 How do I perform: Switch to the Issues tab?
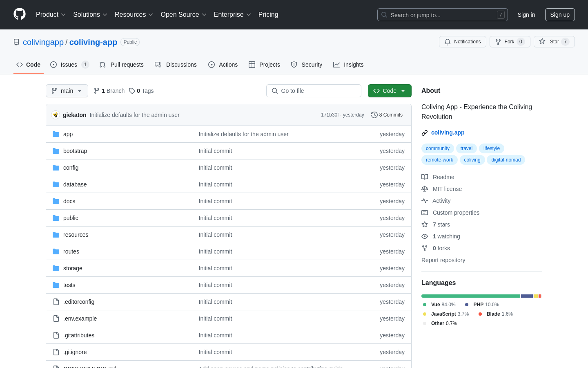[69, 65]
